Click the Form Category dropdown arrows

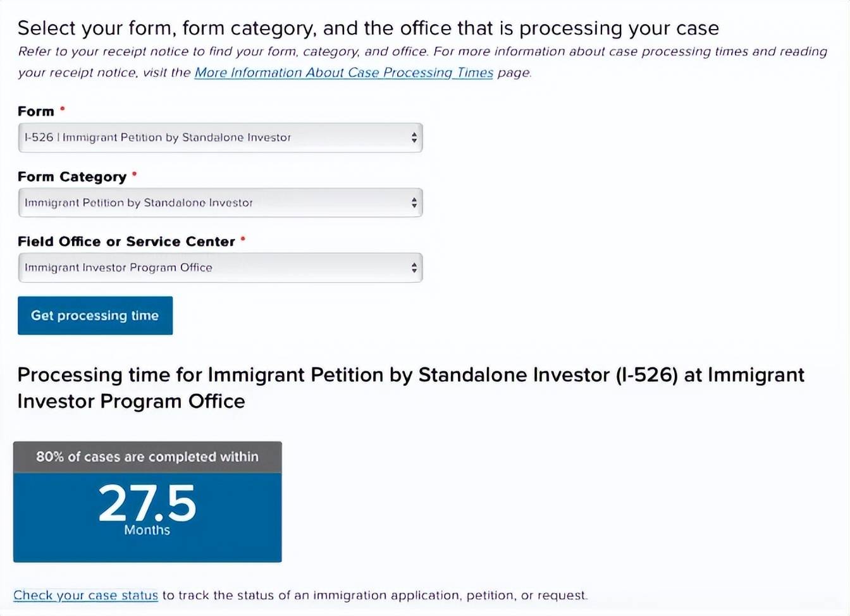click(x=414, y=202)
